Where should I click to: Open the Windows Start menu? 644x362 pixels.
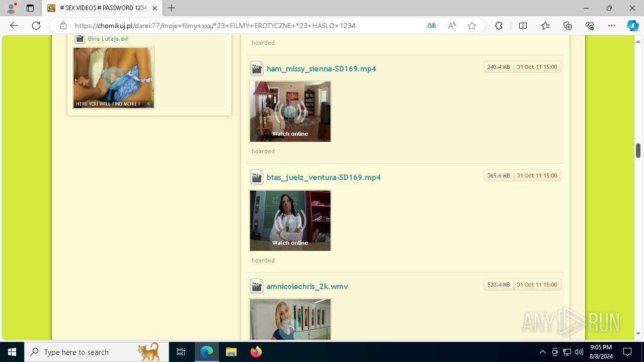(x=12, y=352)
